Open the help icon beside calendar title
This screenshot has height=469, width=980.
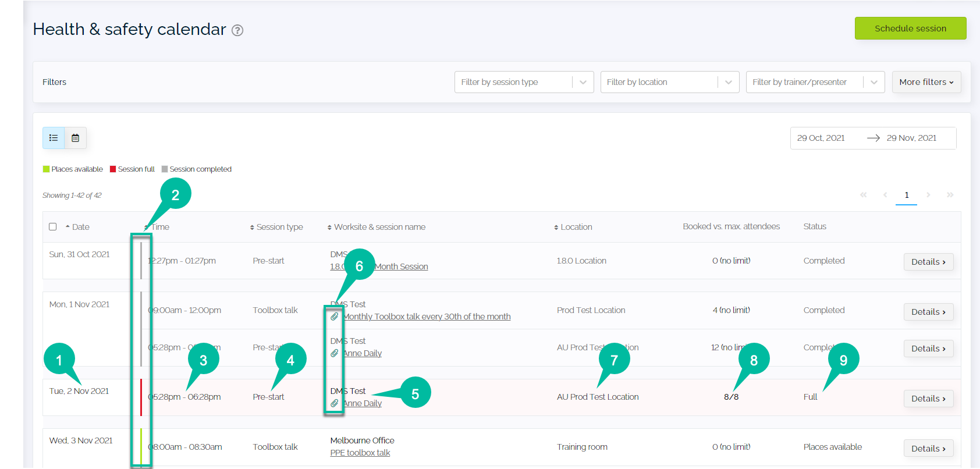pos(237,30)
